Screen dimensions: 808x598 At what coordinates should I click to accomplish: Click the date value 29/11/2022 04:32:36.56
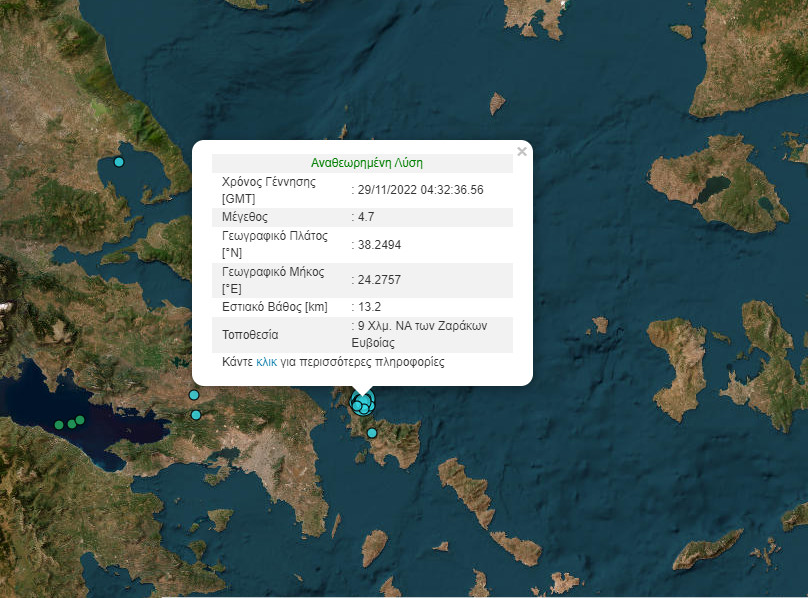[420, 190]
